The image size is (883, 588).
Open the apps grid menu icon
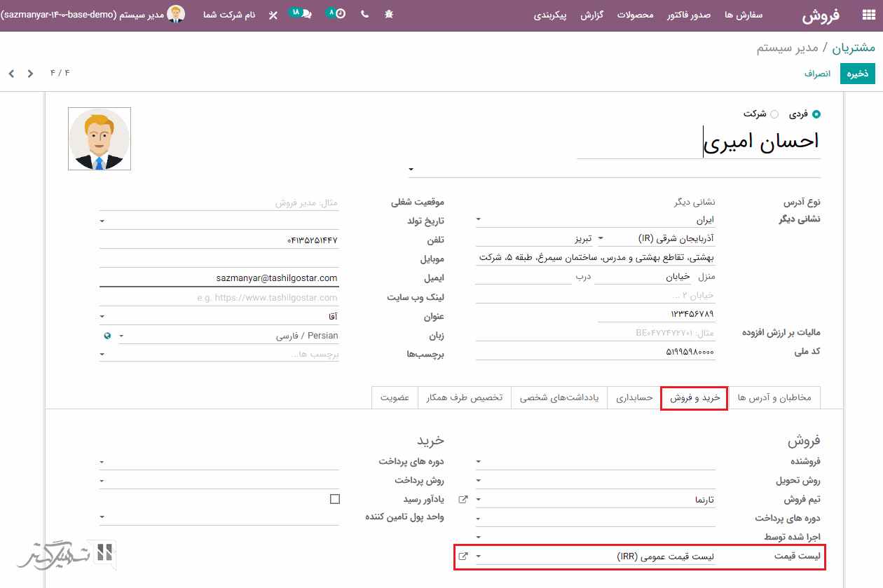pyautogui.click(x=868, y=15)
